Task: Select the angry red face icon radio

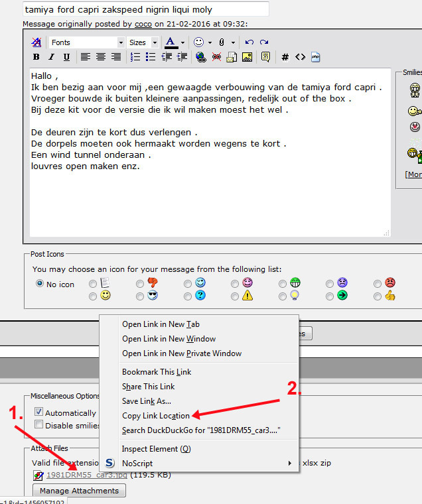Action: [378, 284]
